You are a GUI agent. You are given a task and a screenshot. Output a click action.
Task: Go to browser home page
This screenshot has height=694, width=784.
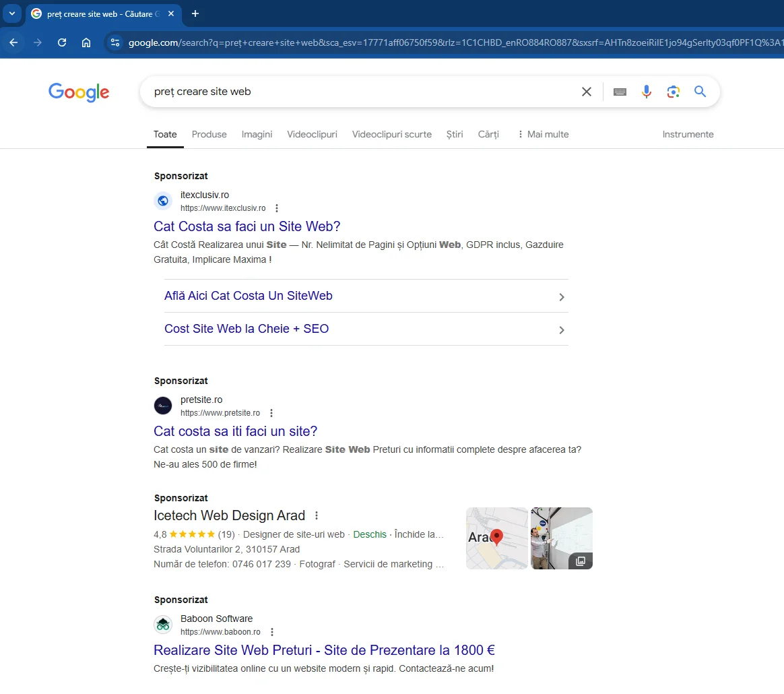pos(86,42)
